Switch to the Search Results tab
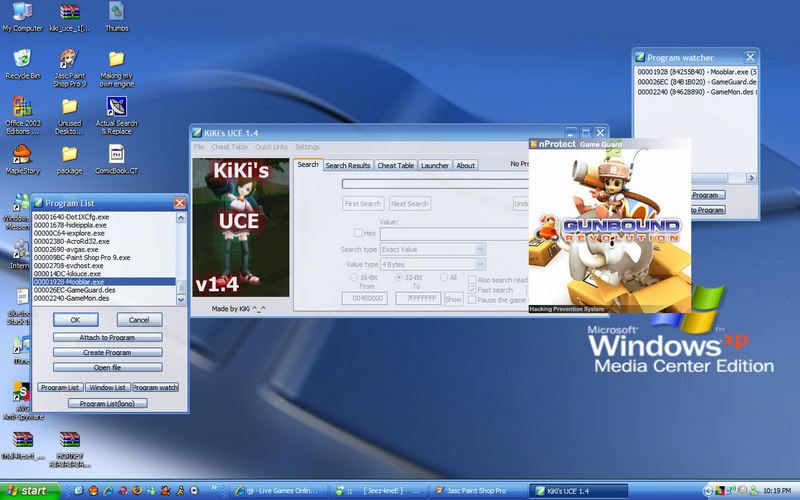 click(347, 165)
